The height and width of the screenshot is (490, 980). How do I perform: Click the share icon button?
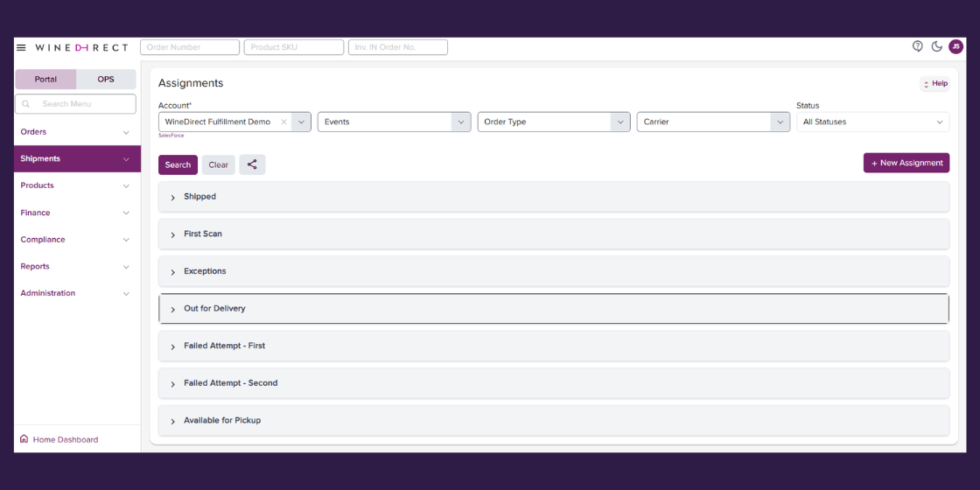(x=252, y=164)
